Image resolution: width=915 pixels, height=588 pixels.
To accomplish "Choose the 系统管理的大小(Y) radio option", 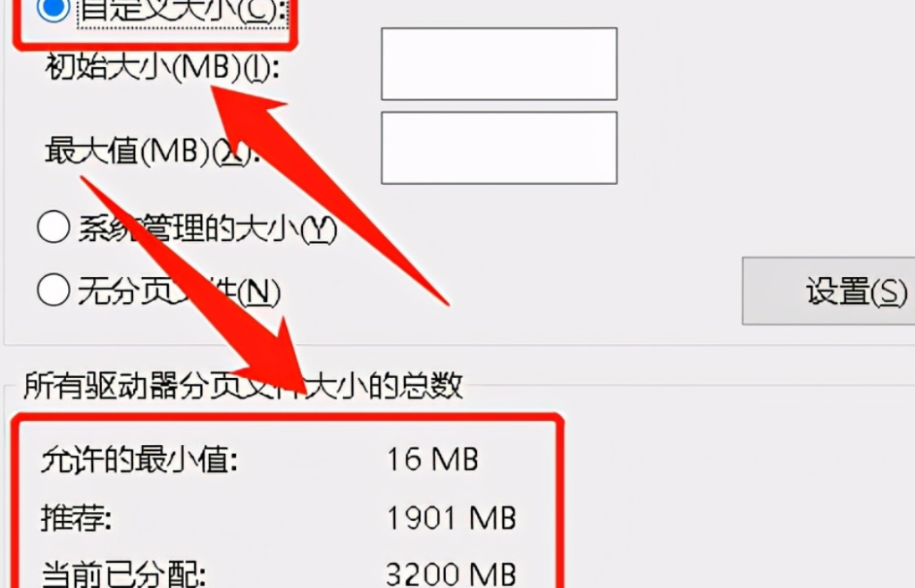I will [x=54, y=228].
